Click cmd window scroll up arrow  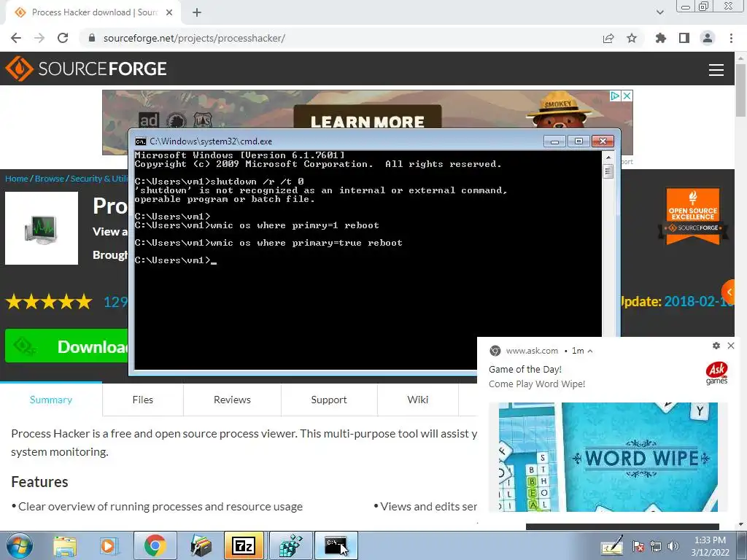pyautogui.click(x=608, y=157)
